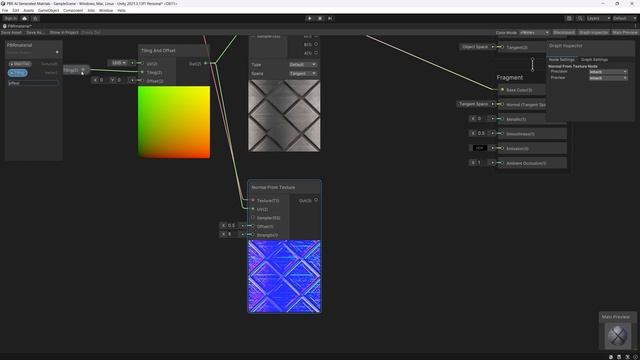
Task: Click the Metallic(1) input port
Action: [x=502, y=119]
